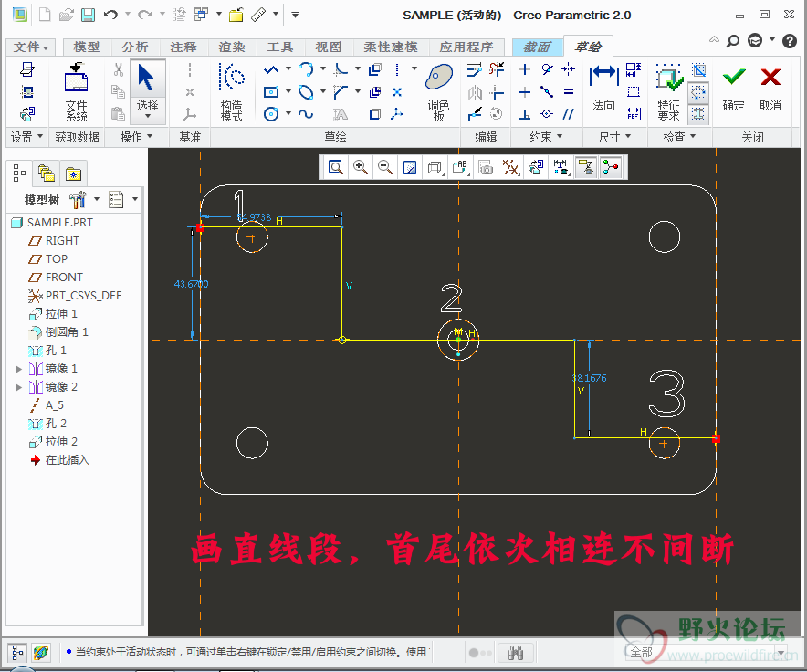Open the Palette (调色板) tool

coord(438,91)
